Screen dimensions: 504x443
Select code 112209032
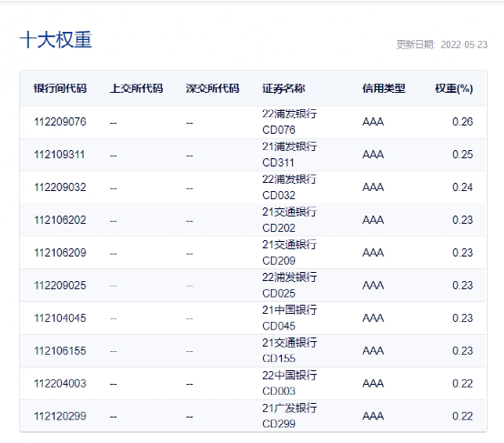tap(60, 187)
